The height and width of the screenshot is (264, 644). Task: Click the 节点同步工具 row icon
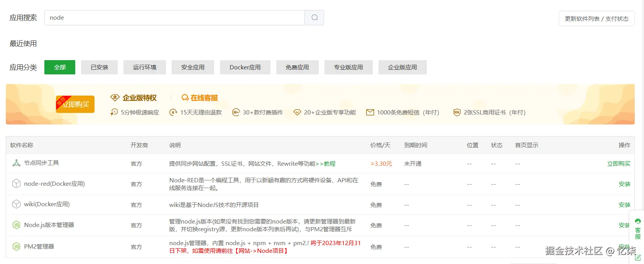(x=17, y=163)
